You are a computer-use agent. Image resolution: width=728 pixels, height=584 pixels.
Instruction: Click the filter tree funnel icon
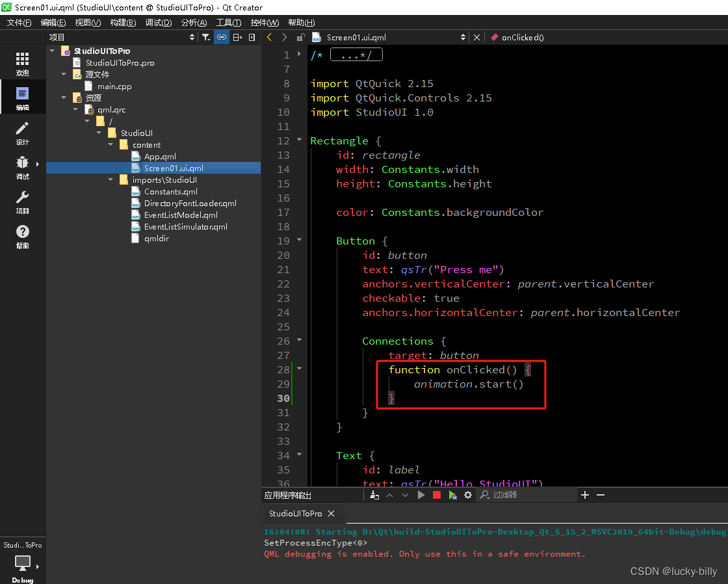(x=205, y=37)
